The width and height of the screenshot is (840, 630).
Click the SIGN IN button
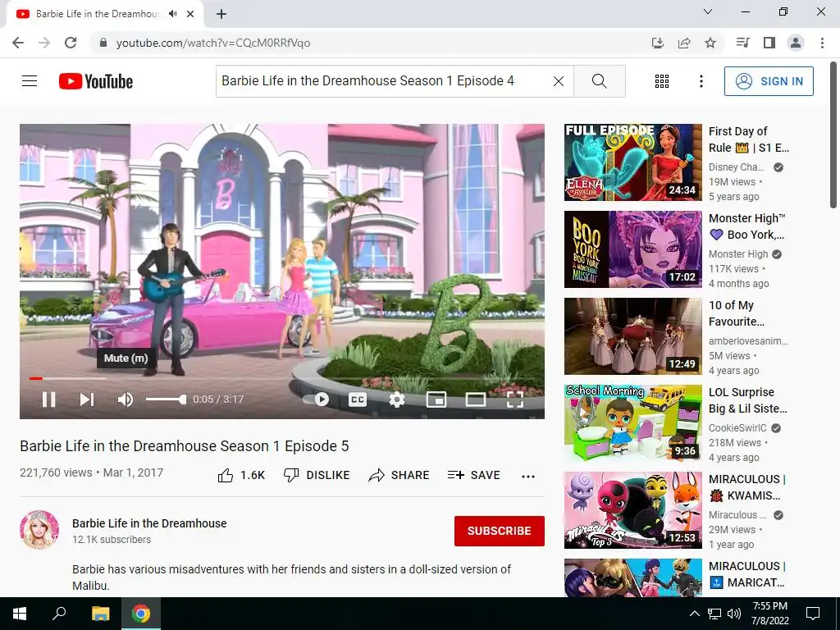(x=769, y=81)
